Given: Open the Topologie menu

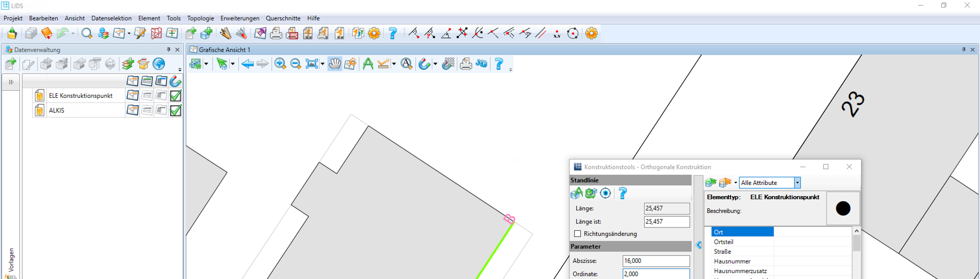Looking at the screenshot, I should coord(201,18).
